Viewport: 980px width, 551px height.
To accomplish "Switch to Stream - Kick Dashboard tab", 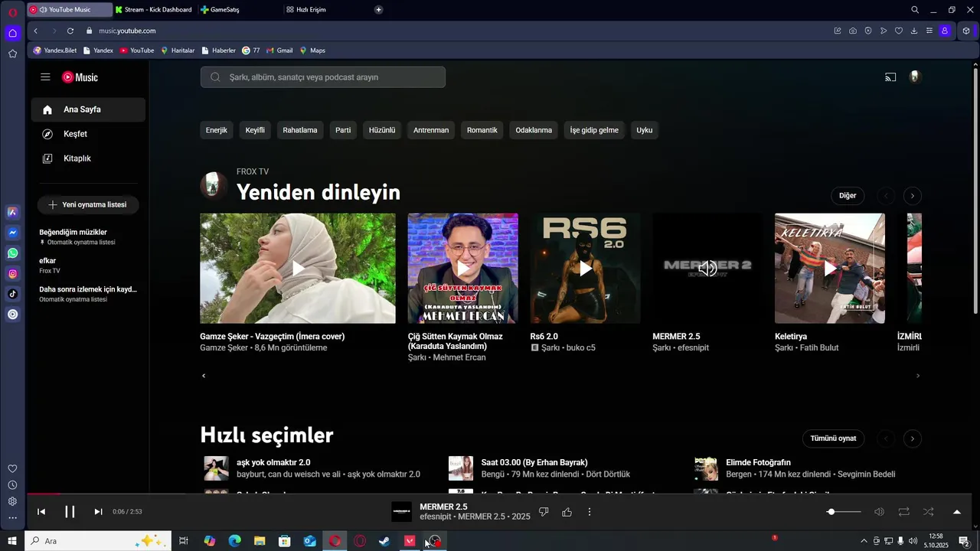I will pyautogui.click(x=153, y=10).
